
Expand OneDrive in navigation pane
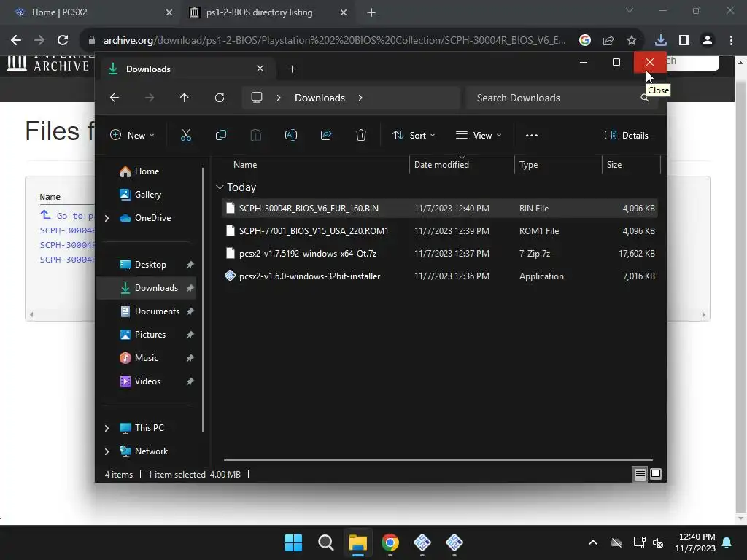tap(107, 218)
